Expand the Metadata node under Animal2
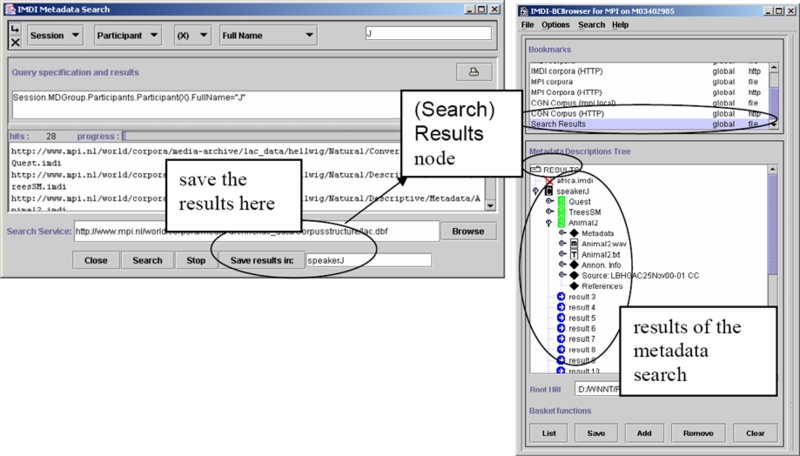Viewport: 800px width, 456px height. point(562,233)
